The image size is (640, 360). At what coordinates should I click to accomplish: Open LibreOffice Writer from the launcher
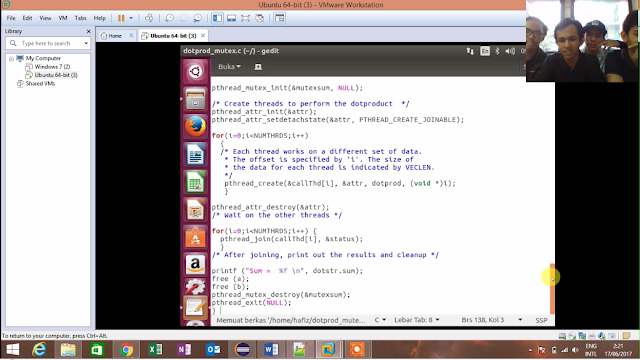tap(195, 154)
